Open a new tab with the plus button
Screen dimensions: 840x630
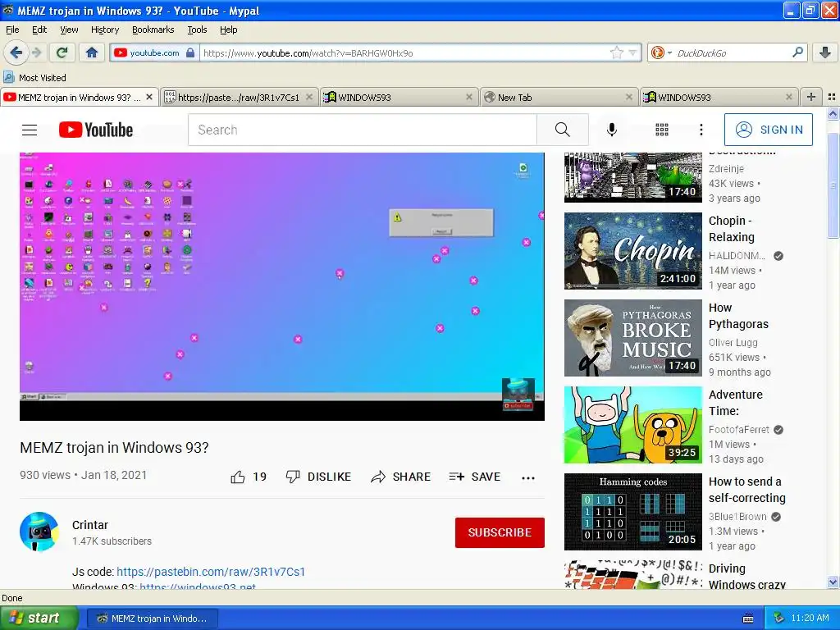coord(811,97)
